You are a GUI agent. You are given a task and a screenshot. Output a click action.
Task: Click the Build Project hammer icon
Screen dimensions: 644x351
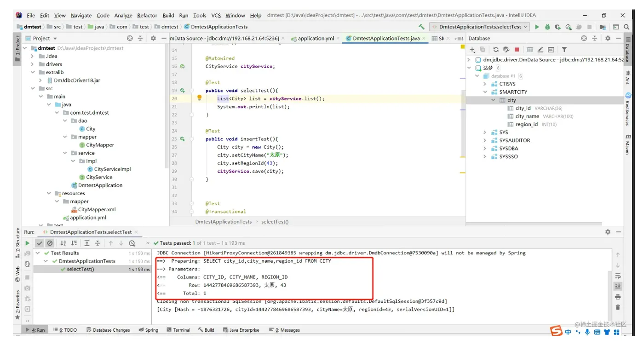point(421,27)
